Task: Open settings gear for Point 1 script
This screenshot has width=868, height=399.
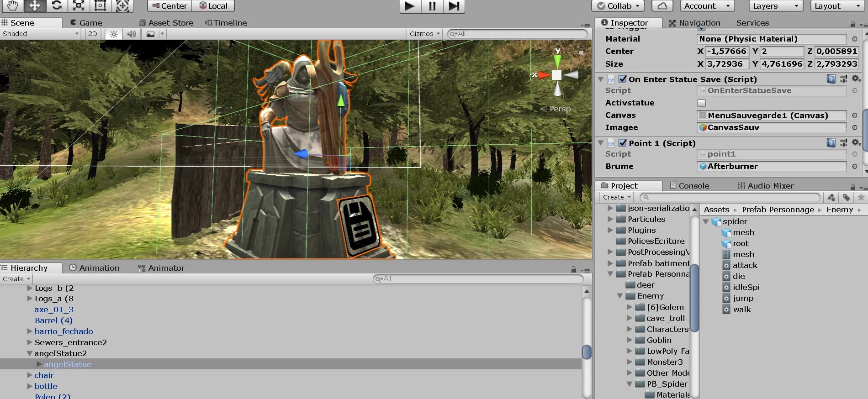Action: coord(856,143)
